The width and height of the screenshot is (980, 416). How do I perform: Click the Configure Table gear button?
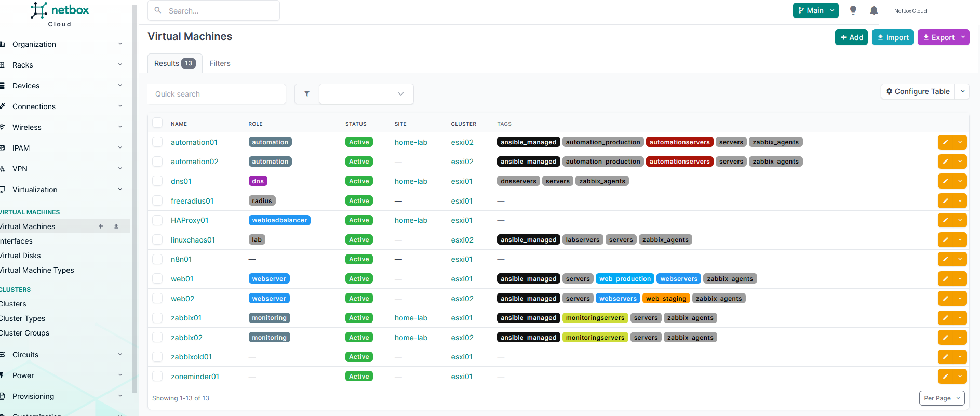[918, 91]
